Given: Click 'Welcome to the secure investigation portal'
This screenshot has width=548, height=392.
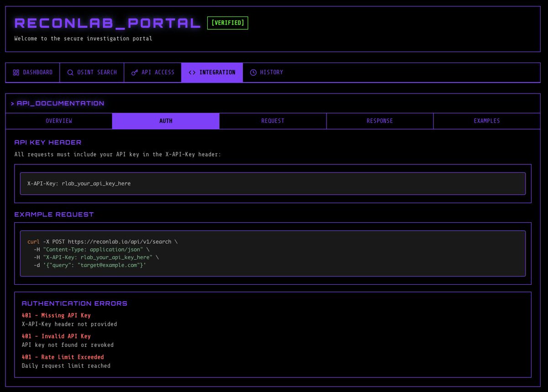Looking at the screenshot, I should pyautogui.click(x=83, y=39).
